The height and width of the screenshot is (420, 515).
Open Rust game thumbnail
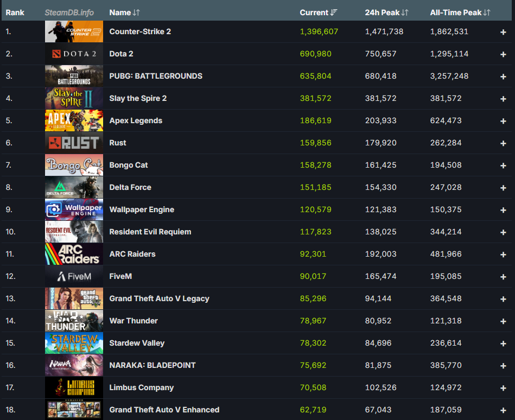[74, 143]
